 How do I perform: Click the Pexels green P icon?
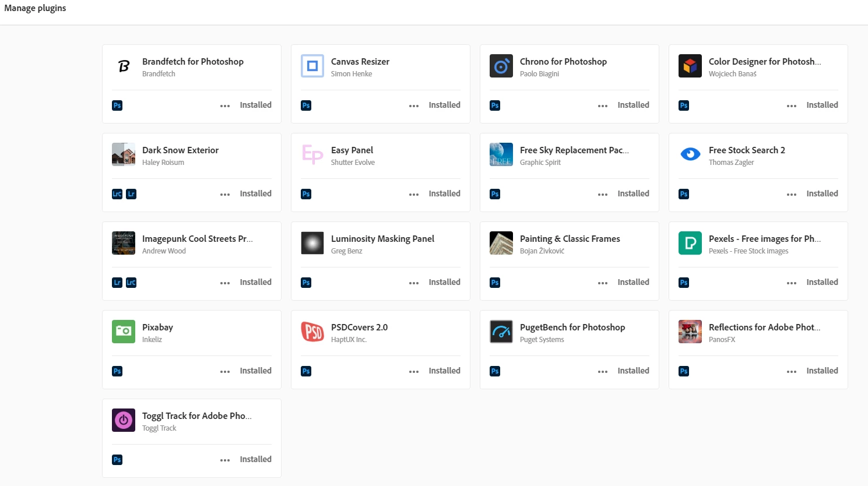point(690,244)
